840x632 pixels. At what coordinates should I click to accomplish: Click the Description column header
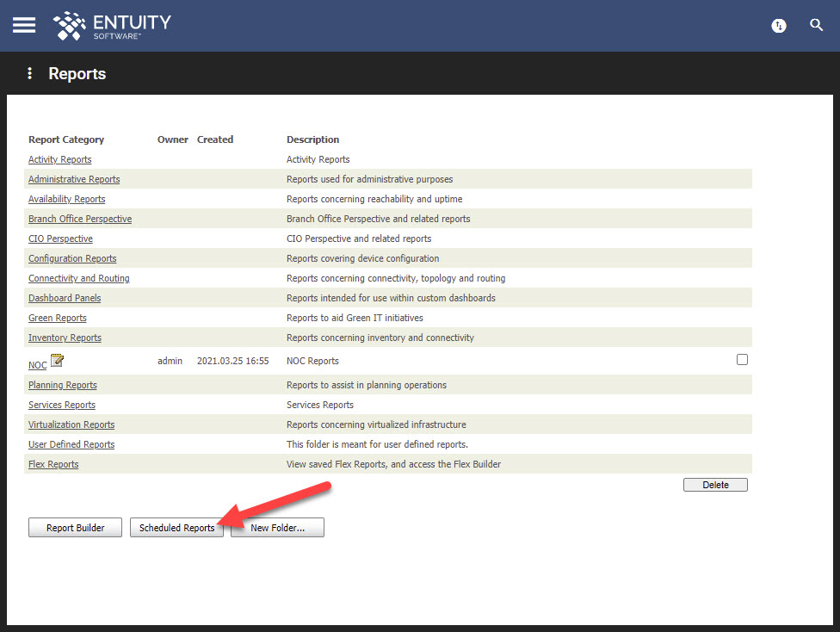coord(313,139)
